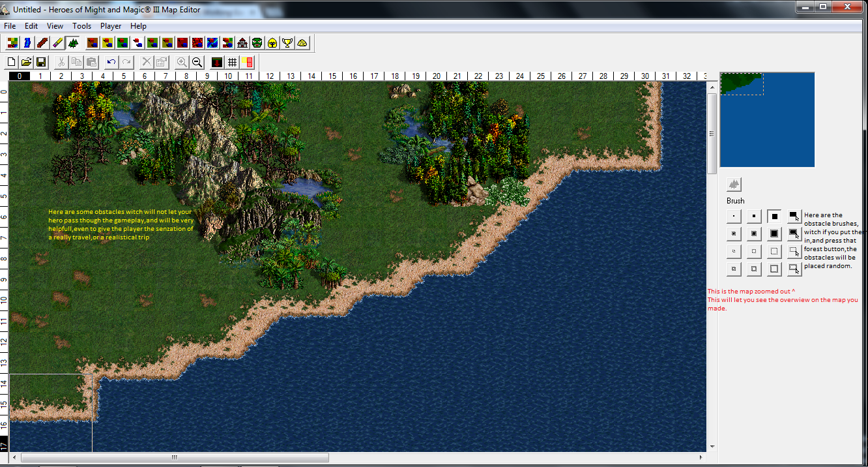The height and width of the screenshot is (467, 868).
Task: Open the Artifacts palette with trophy icon
Action: [287, 43]
